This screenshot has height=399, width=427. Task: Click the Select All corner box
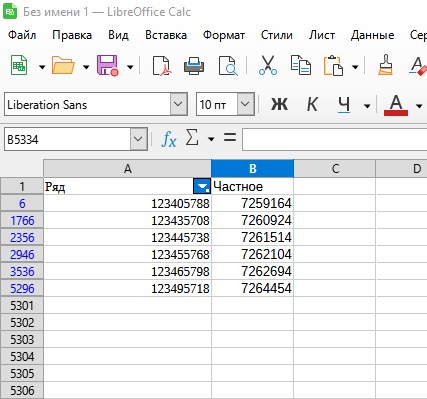22,169
